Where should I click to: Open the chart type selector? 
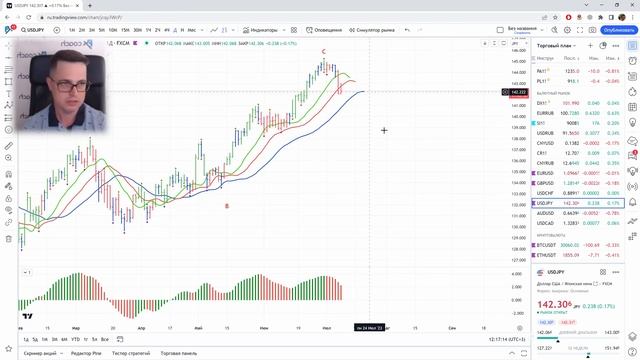pos(214,30)
